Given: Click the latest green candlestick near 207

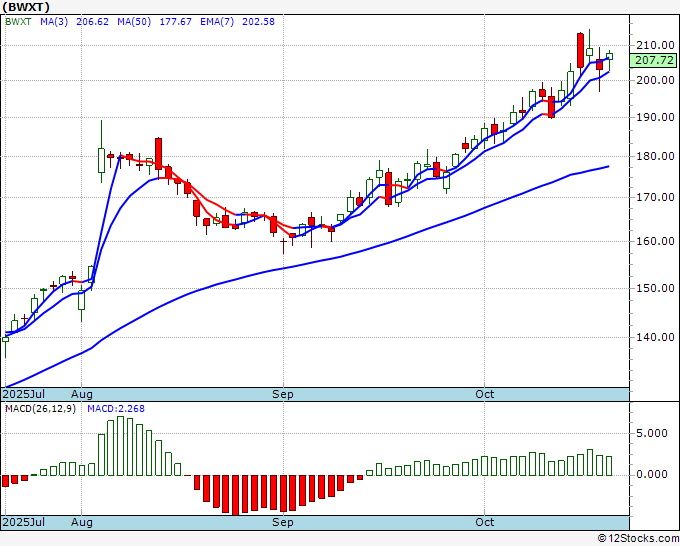Looking at the screenshot, I should (609, 56).
